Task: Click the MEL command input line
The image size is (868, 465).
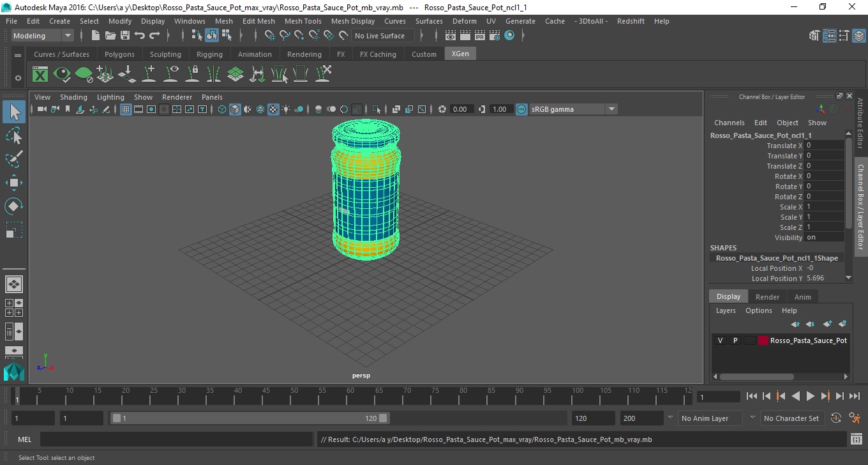Action: pos(176,439)
